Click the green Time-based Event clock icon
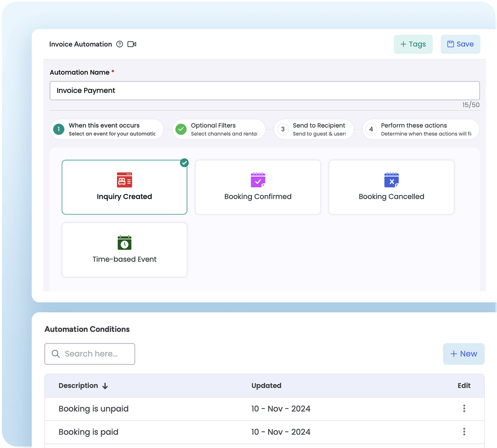Viewport: 497px width, 448px height. tap(124, 242)
